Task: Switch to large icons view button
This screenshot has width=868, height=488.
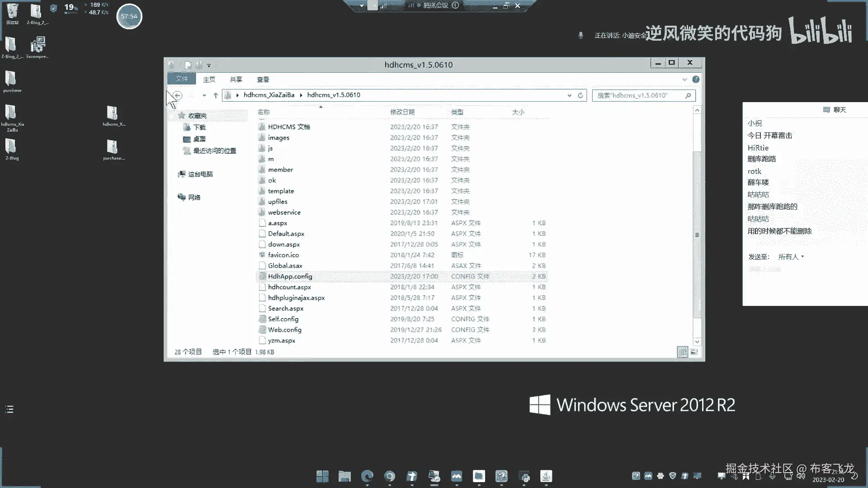Action: point(694,352)
